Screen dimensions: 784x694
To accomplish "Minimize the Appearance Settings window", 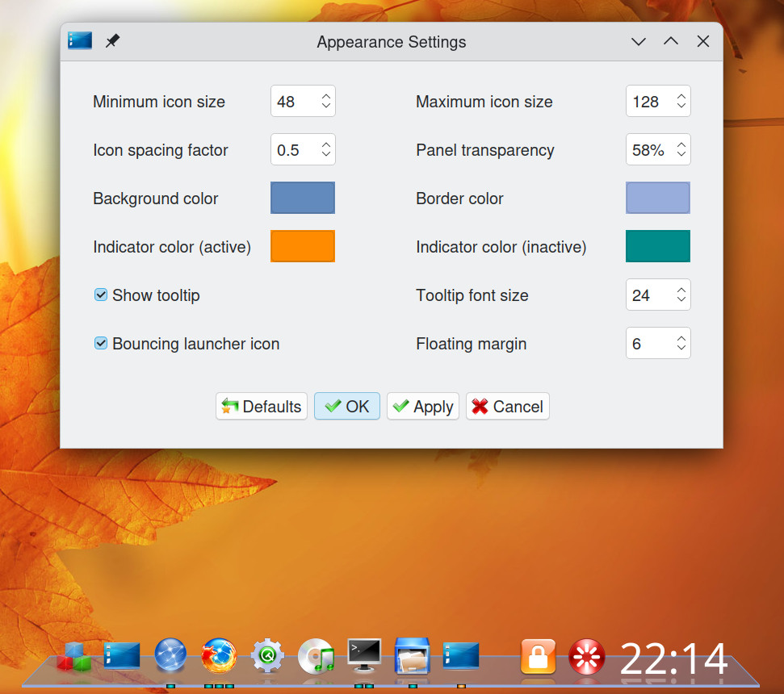I will [x=639, y=41].
